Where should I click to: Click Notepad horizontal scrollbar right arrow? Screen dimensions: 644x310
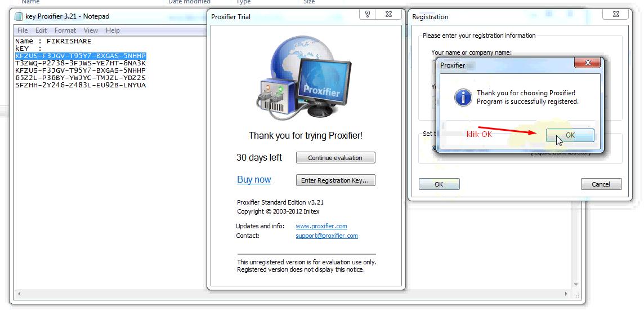point(566,294)
